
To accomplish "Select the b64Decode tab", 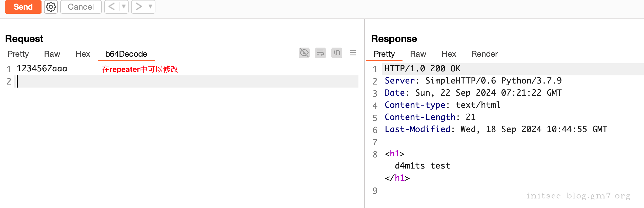I will click(126, 54).
